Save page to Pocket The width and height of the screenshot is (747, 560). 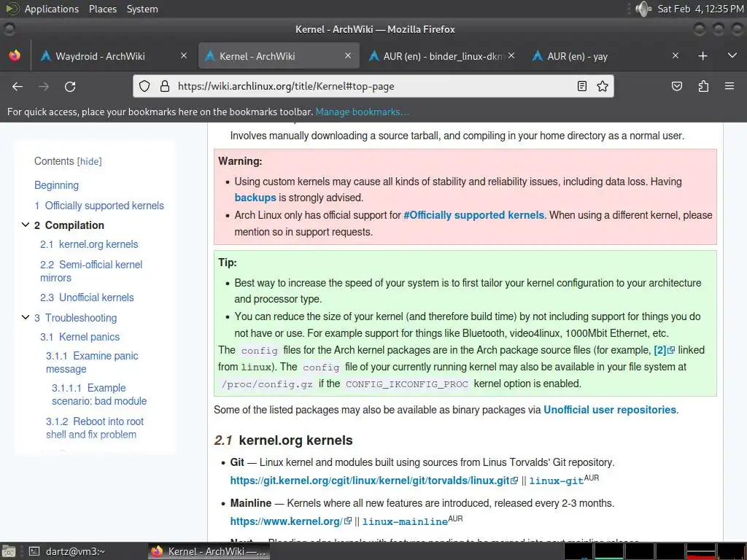(676, 86)
